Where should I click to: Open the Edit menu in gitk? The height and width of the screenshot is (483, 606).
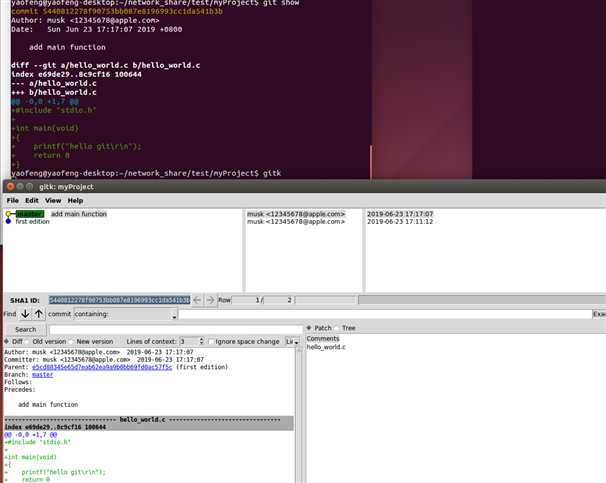32,201
